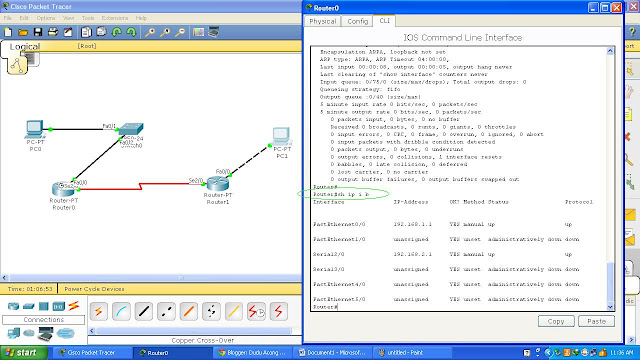Screen dimensions: 640x360
Task: Select the PC0 device in workspace
Action: [x=35, y=130]
